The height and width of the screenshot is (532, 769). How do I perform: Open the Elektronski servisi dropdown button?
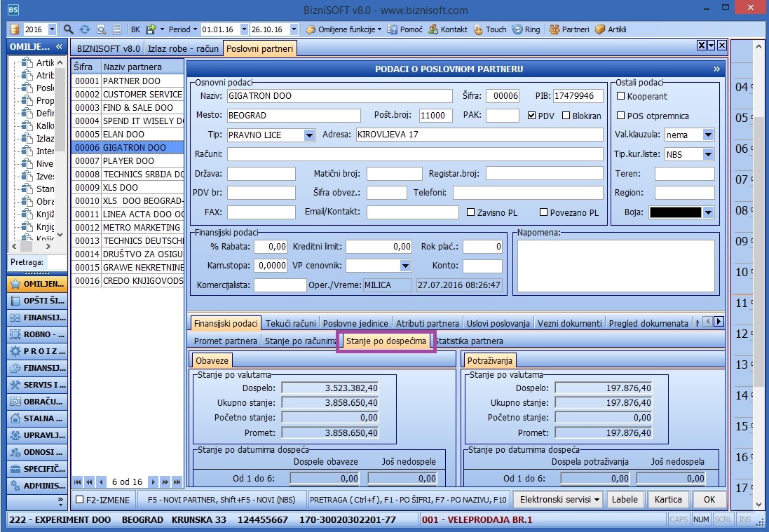pos(559,500)
